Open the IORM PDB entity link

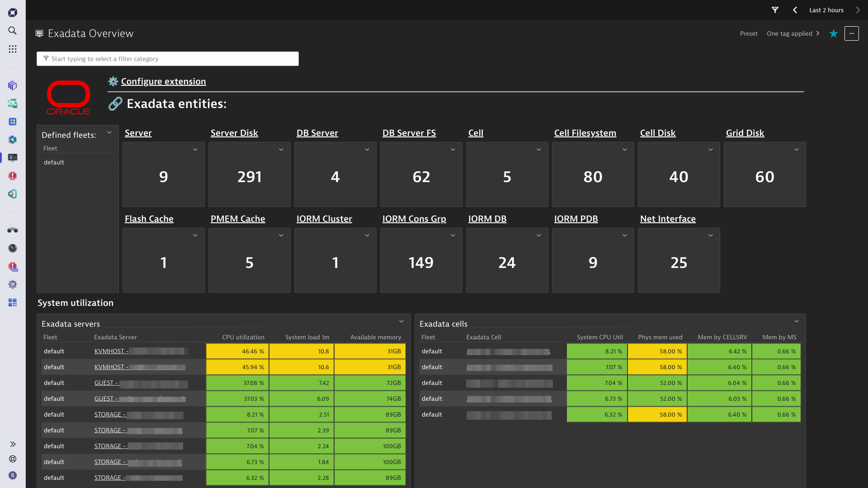pos(576,219)
